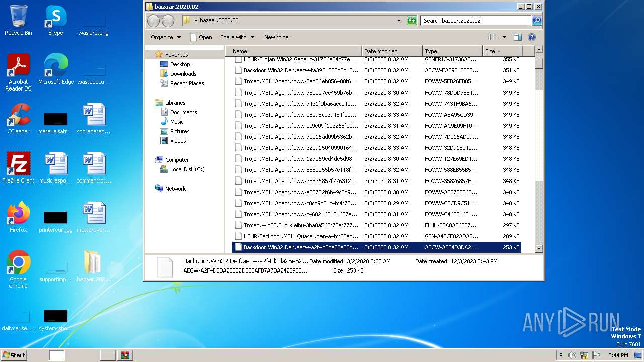
Task: Sort files by Type column
Action: pyautogui.click(x=452, y=51)
